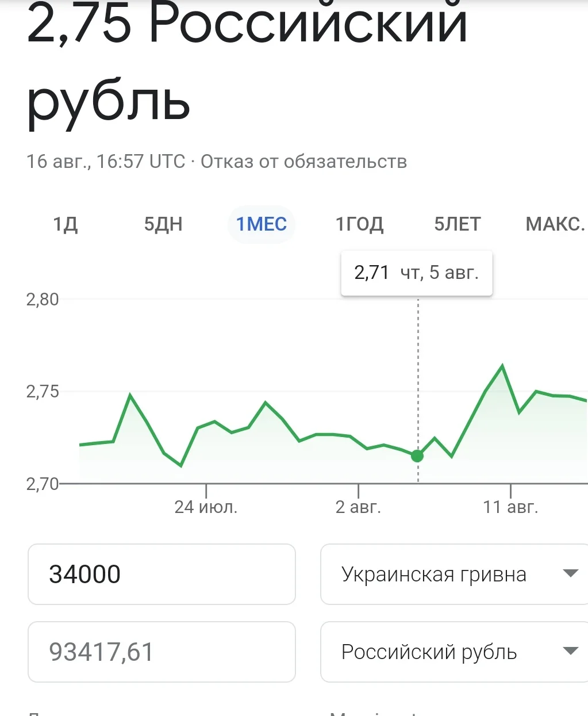The height and width of the screenshot is (716, 588).
Task: Click the 93417,61 converted amount field
Action: (162, 652)
